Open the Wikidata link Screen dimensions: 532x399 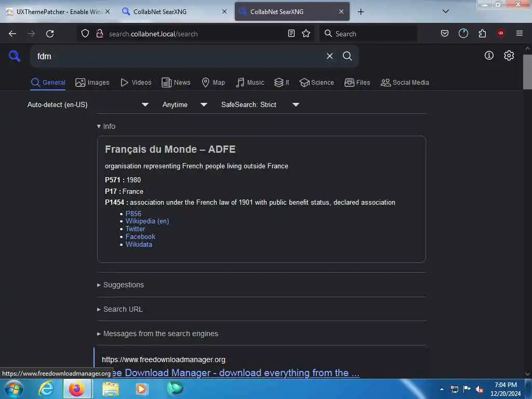click(139, 244)
